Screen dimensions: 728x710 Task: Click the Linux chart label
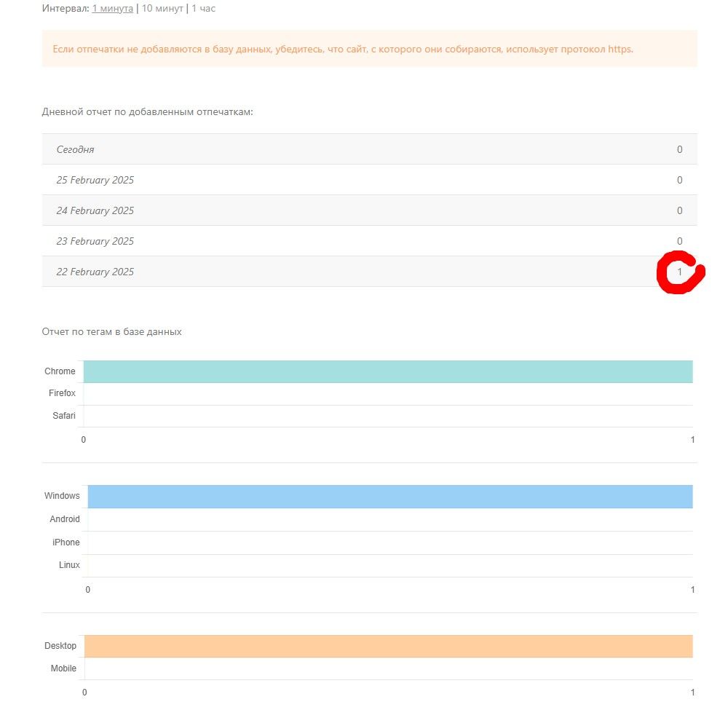click(69, 565)
